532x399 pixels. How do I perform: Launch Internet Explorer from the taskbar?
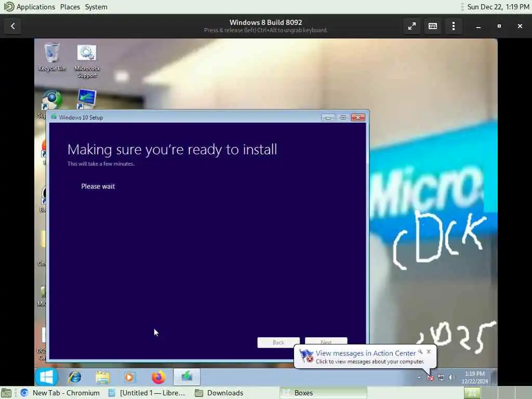[x=75, y=377]
